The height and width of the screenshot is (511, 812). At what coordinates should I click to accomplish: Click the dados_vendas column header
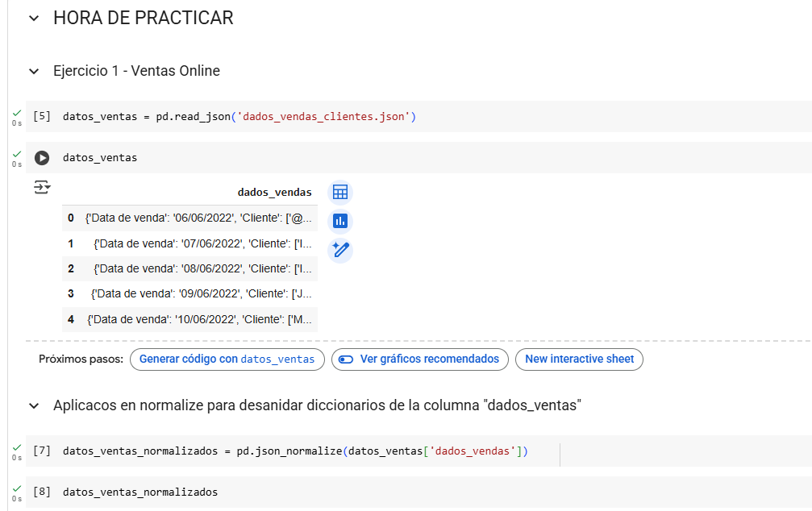(274, 192)
